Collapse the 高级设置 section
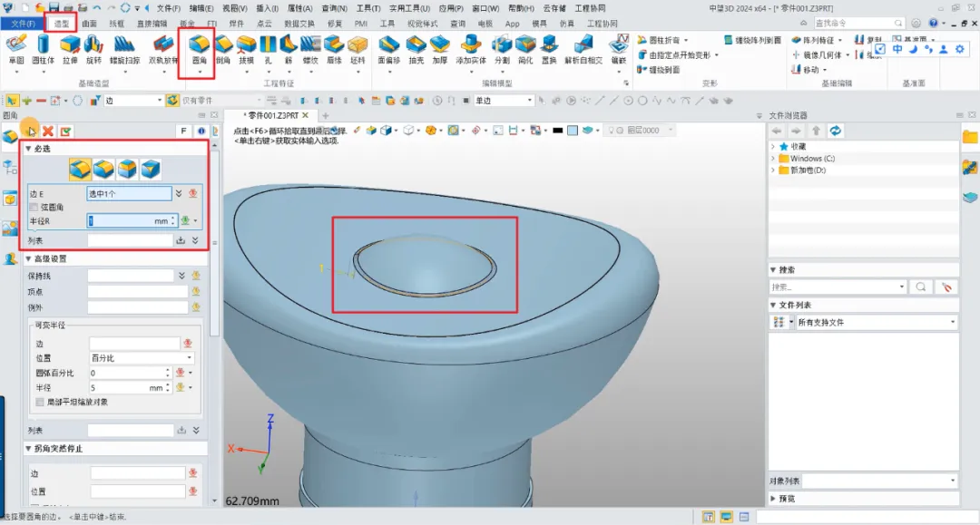 28,259
